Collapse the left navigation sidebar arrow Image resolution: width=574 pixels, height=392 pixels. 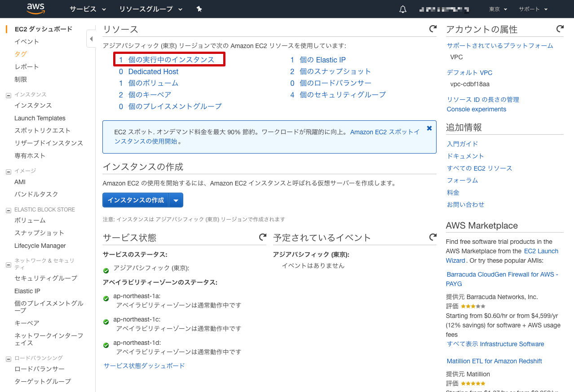91,39
